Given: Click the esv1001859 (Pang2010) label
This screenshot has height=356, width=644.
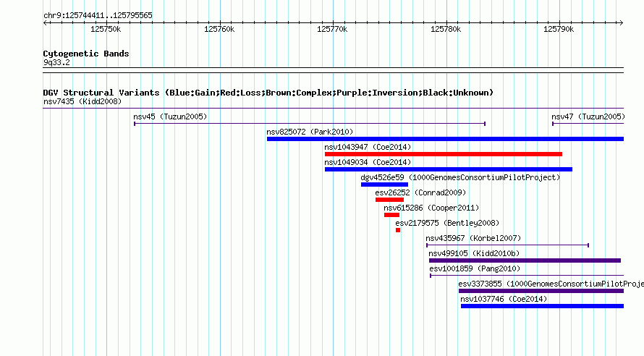Looking at the screenshot, I should [475, 268].
